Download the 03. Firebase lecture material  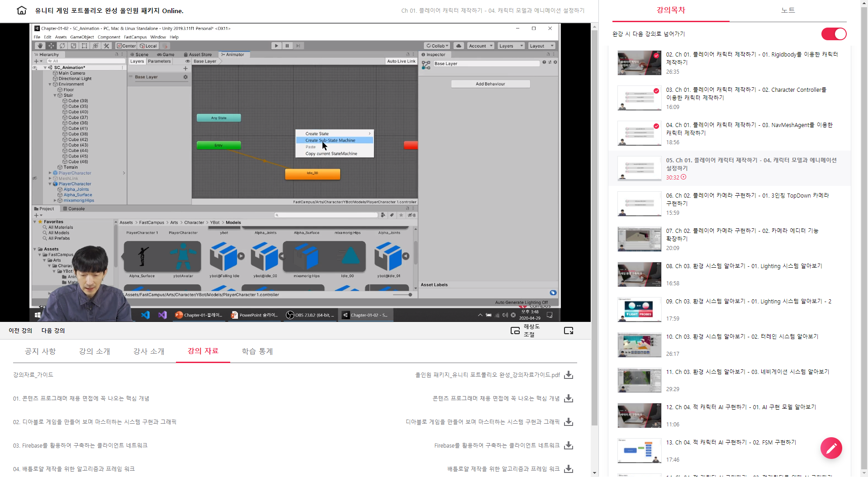point(569,445)
